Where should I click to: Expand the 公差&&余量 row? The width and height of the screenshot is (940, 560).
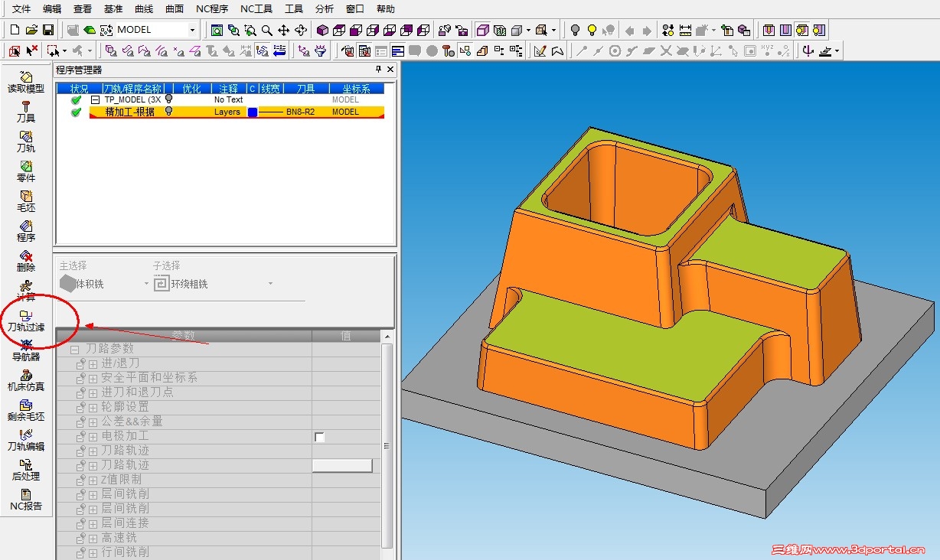[x=93, y=422]
